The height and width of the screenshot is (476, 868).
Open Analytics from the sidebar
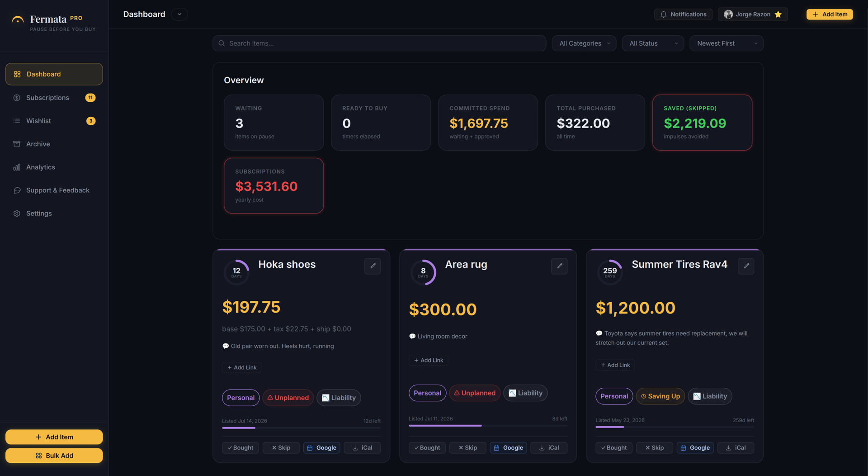pyautogui.click(x=54, y=167)
